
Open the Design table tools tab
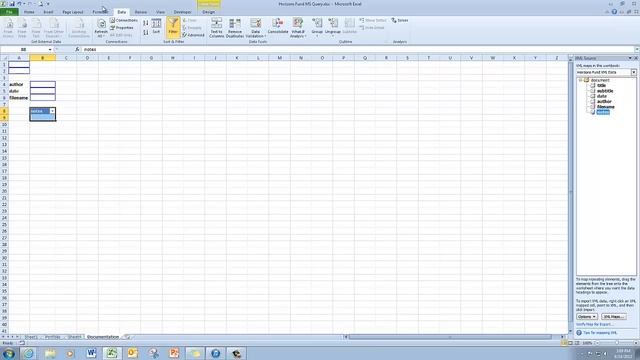point(208,12)
